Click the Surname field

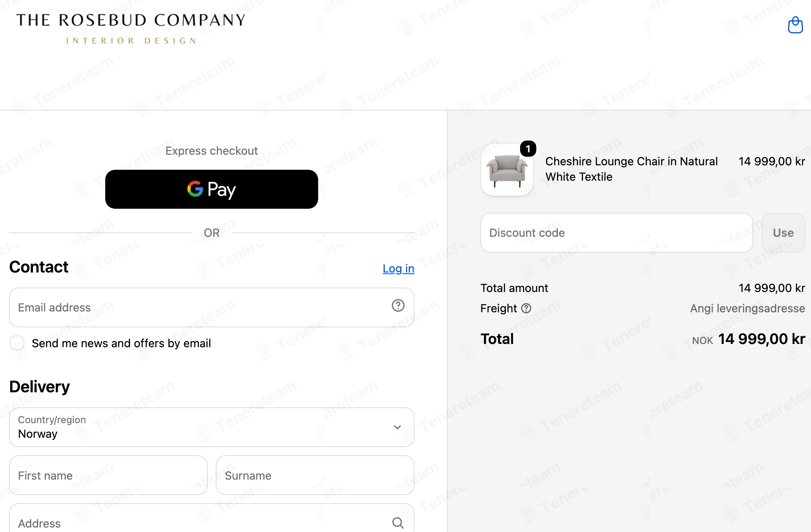315,475
